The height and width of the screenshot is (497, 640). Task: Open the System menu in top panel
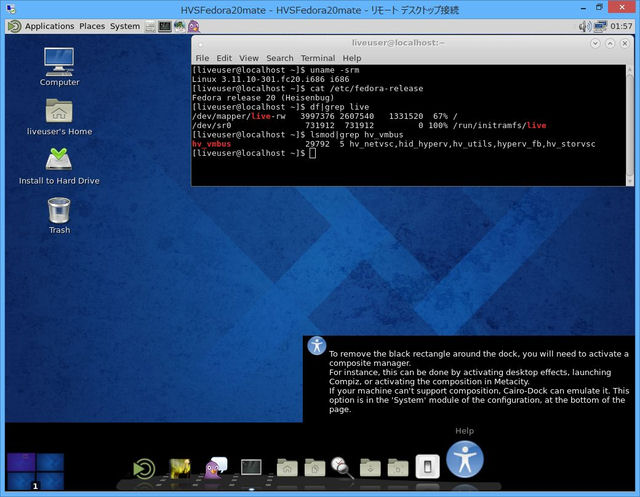point(125,26)
